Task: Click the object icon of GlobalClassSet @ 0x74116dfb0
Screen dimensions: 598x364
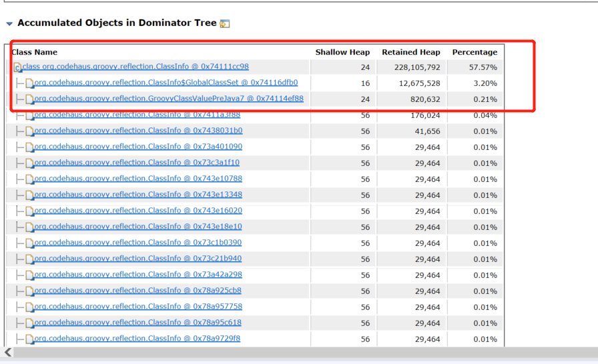Action: pyautogui.click(x=29, y=84)
